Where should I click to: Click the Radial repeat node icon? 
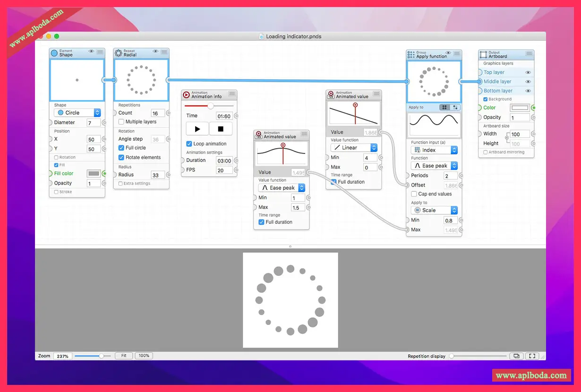(x=119, y=53)
